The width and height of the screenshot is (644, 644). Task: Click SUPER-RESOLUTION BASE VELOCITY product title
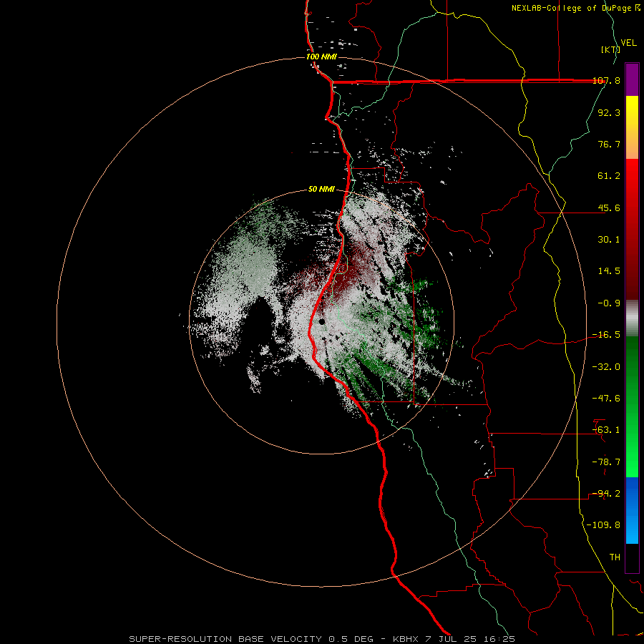point(225,639)
